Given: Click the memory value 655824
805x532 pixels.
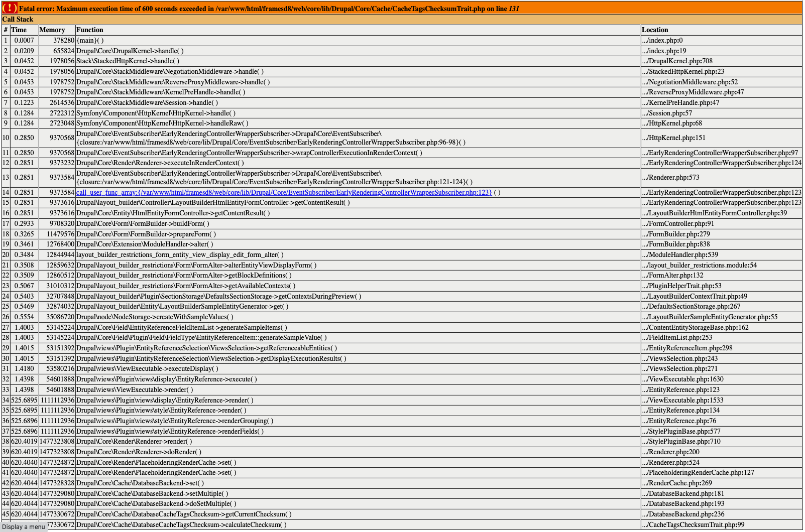Looking at the screenshot, I should click(x=64, y=51).
